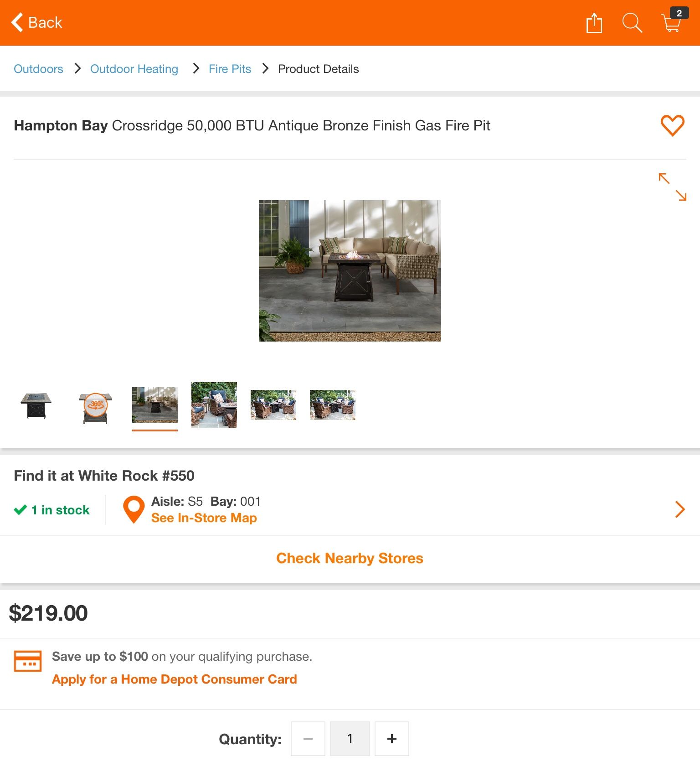Screen dimensions: 700x762
Task: Click the Product Details breadcrumb text
Action: point(319,69)
